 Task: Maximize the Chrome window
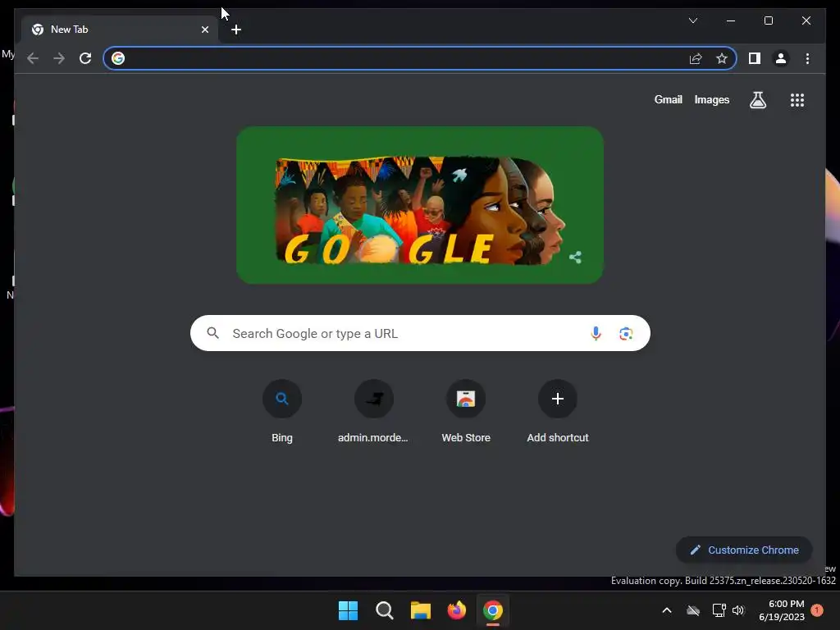click(x=768, y=21)
